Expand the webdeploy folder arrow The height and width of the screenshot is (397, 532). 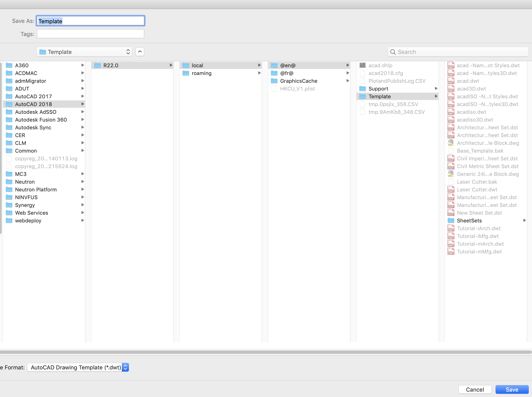(x=83, y=221)
